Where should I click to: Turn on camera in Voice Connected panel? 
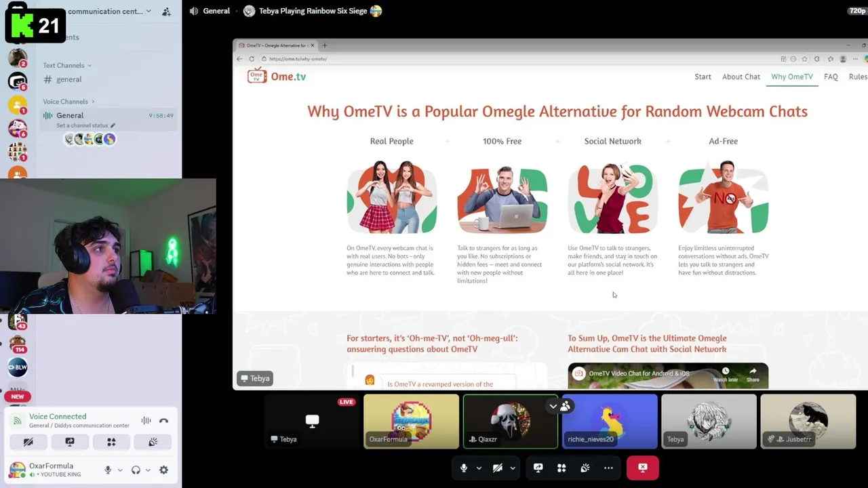[28, 442]
